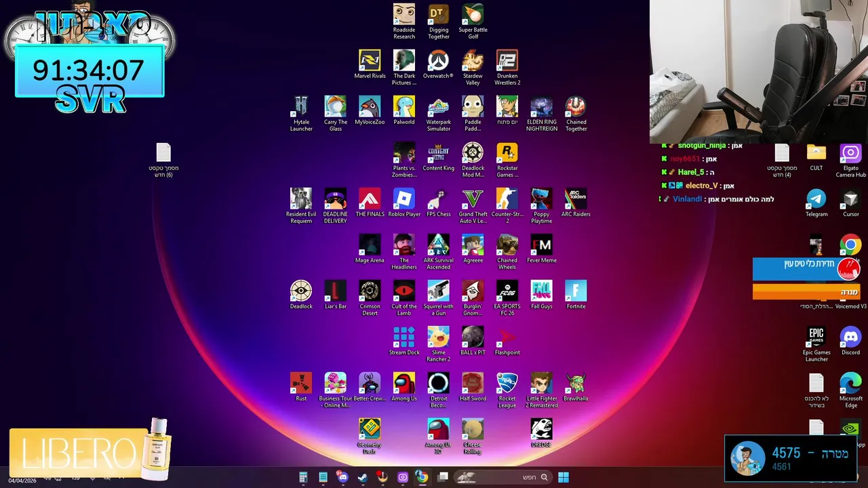This screenshot has width=868, height=488.
Task: Open Grand Theft Auto V shortcut
Action: tap(473, 206)
